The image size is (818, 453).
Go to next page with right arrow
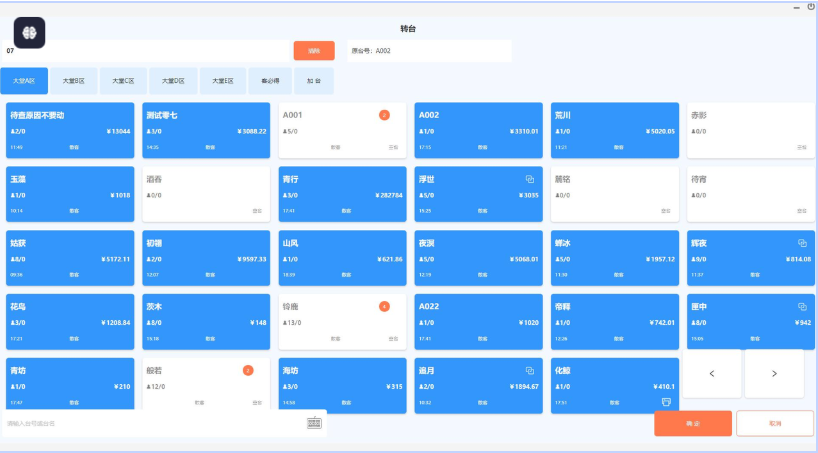tap(774, 373)
